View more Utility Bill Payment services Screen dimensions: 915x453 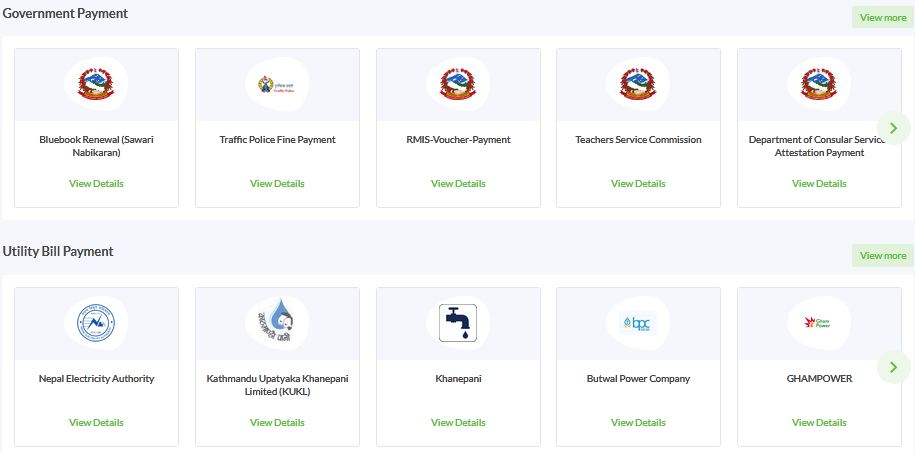883,256
